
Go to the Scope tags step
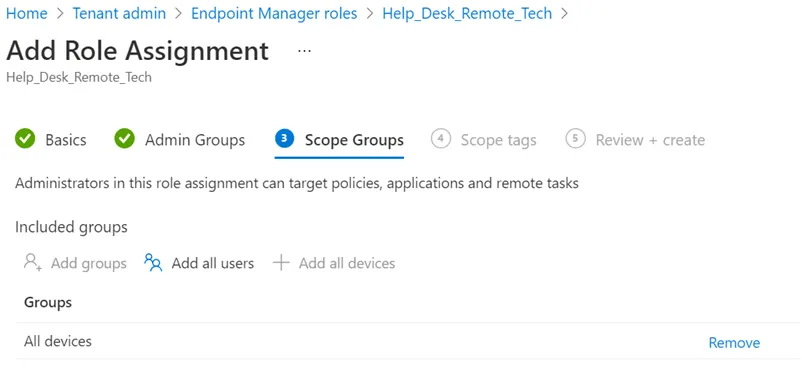tap(498, 140)
